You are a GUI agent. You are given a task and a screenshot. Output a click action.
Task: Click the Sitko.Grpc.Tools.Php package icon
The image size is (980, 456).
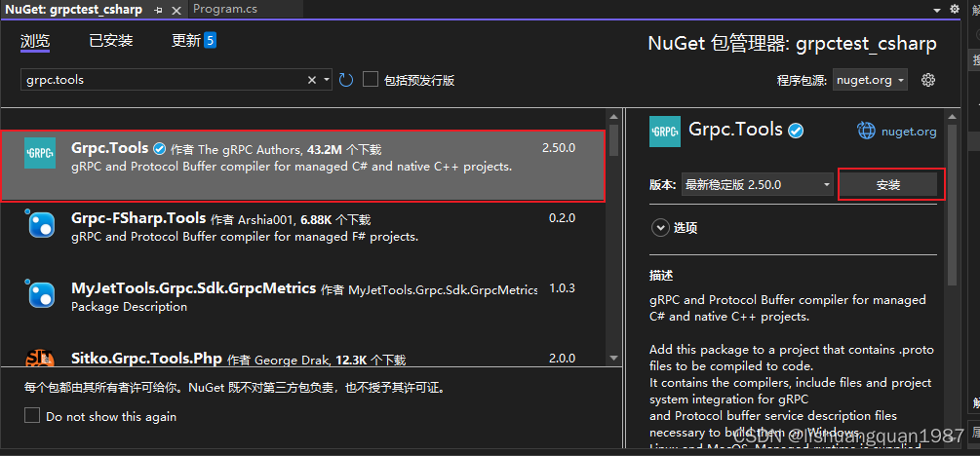click(40, 359)
